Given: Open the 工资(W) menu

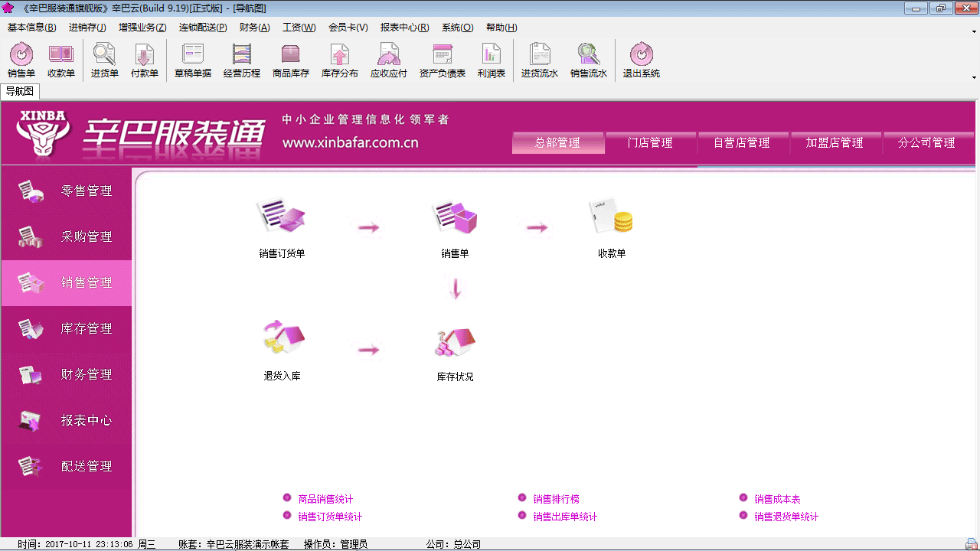Looking at the screenshot, I should point(299,28).
